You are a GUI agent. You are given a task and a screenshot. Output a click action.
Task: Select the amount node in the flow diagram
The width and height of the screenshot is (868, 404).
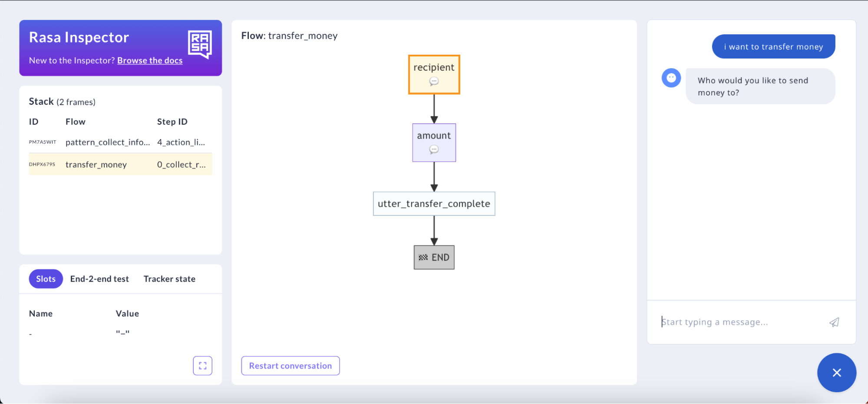(x=434, y=136)
